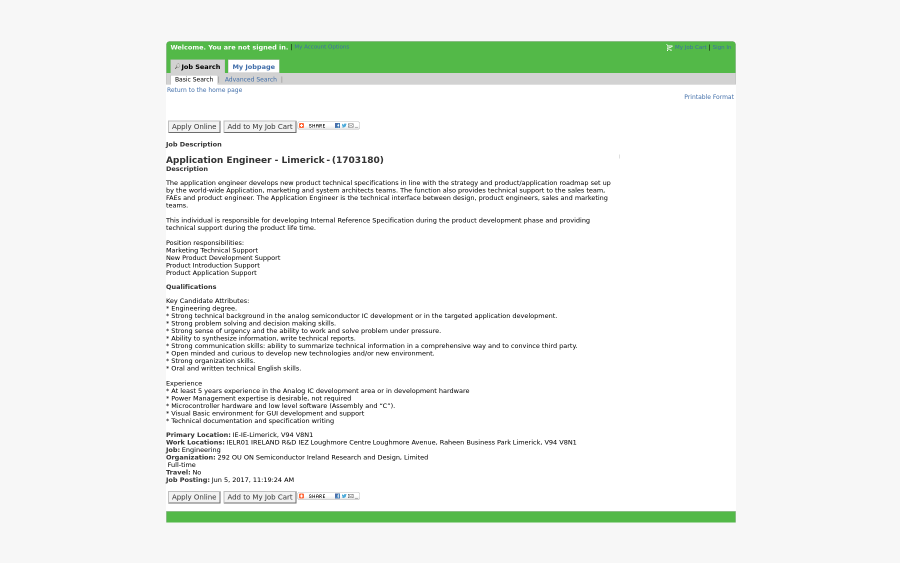900x563 pixels.
Task: Click the Product Application Support line
Action: coord(211,273)
